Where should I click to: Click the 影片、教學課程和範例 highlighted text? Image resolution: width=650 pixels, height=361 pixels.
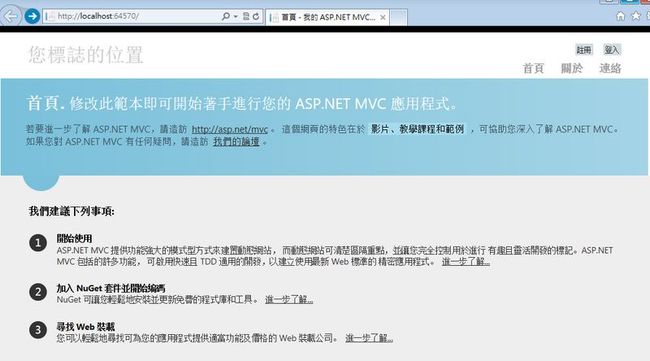pyautogui.click(x=417, y=129)
